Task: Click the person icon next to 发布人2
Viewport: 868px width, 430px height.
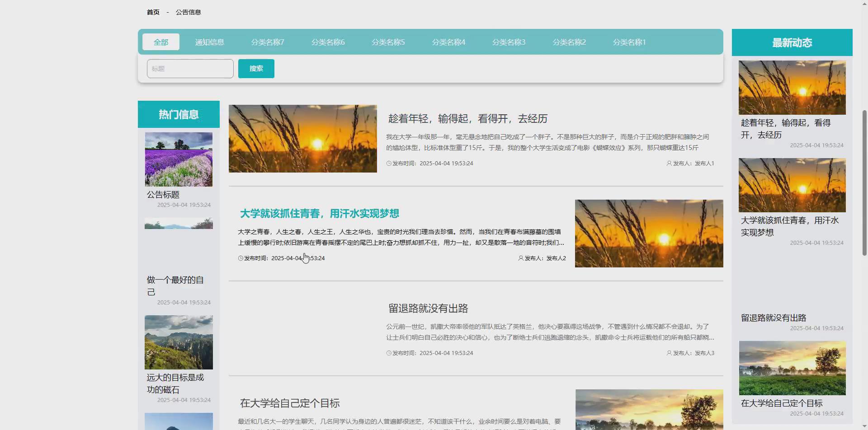Action: pos(521,258)
